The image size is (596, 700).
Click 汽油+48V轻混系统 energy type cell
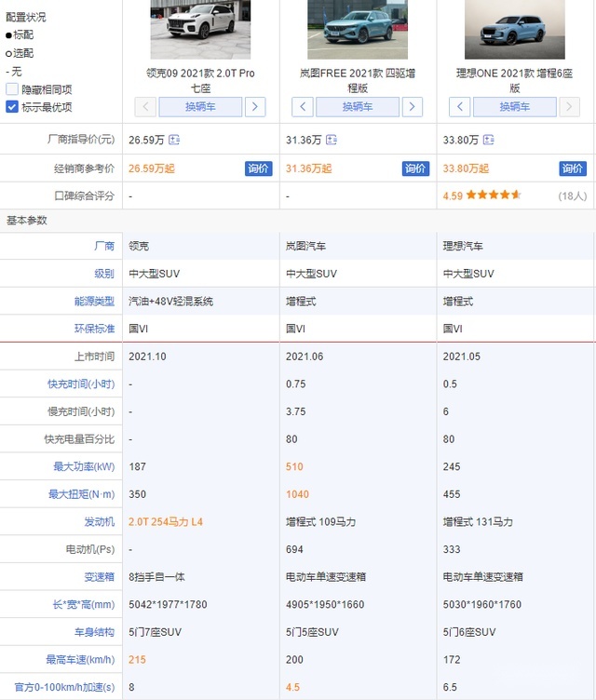[x=170, y=301]
